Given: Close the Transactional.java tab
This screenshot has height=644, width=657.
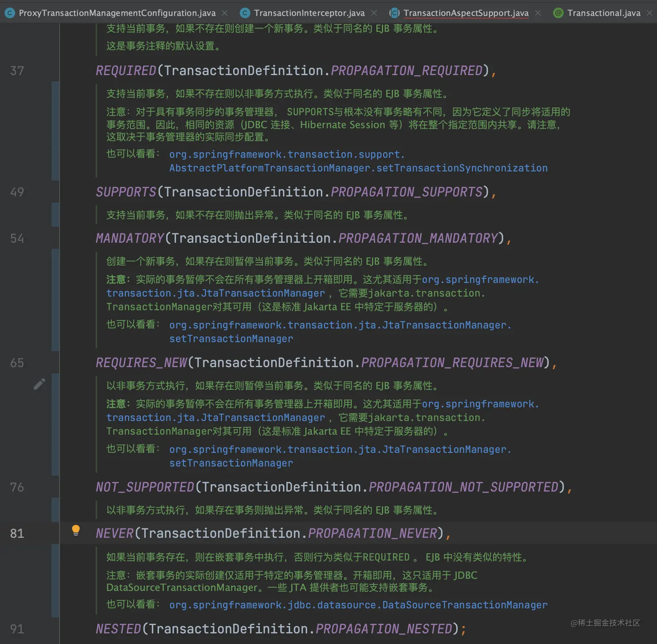Looking at the screenshot, I should (649, 13).
